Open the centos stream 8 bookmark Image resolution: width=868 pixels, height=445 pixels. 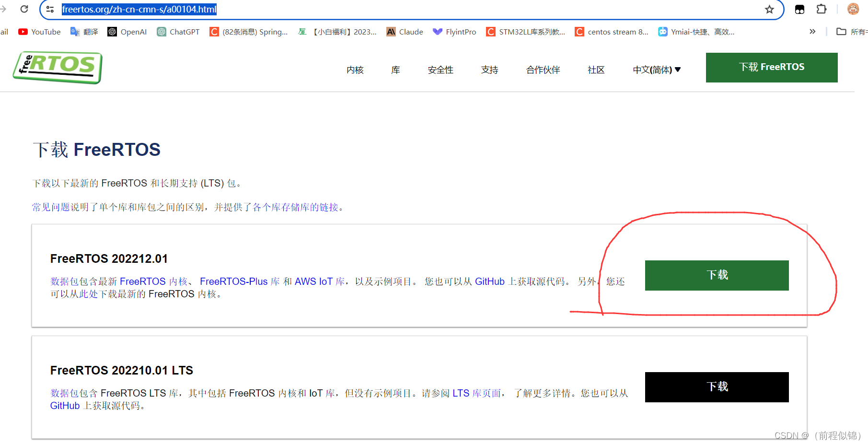click(x=612, y=32)
